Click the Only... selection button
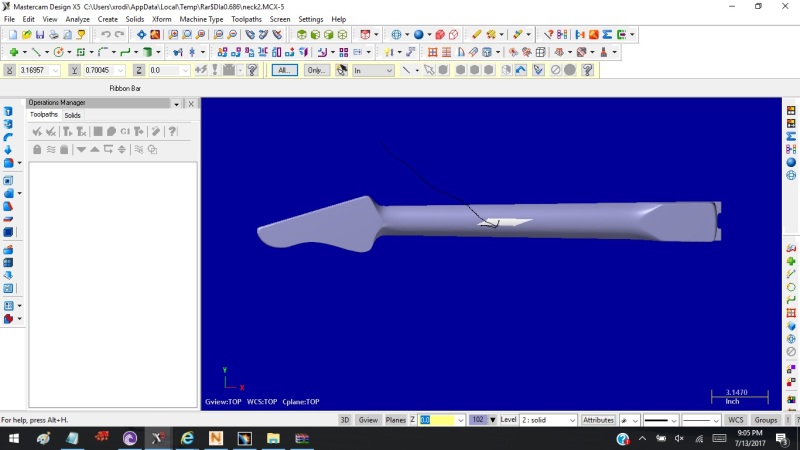 (x=316, y=70)
